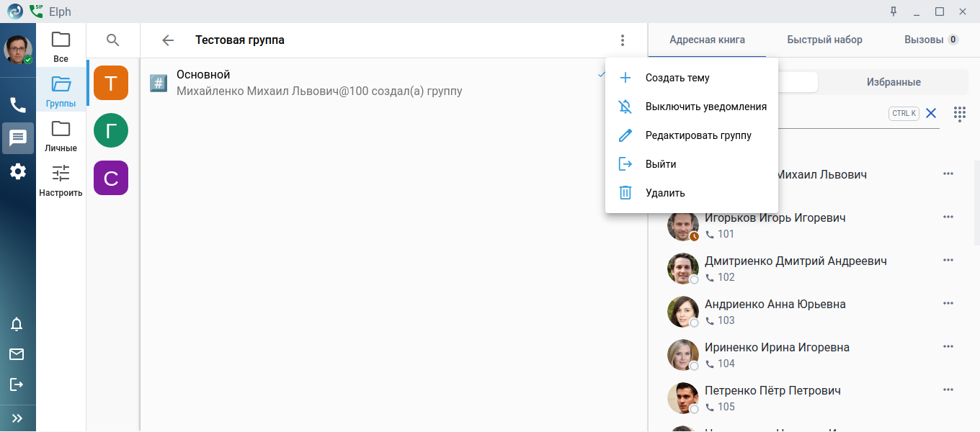Select the 'Группы' folder filter
The image size is (980, 432).
point(61,91)
